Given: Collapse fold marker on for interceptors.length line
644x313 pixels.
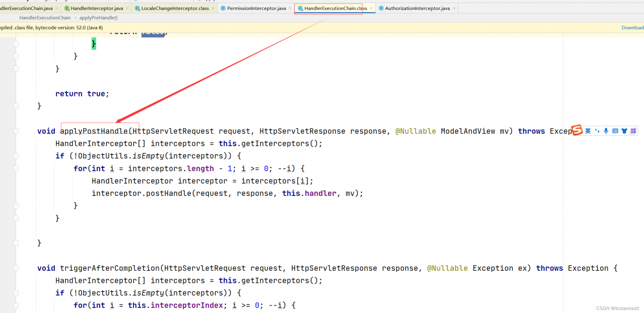Looking at the screenshot, I should point(16,169).
